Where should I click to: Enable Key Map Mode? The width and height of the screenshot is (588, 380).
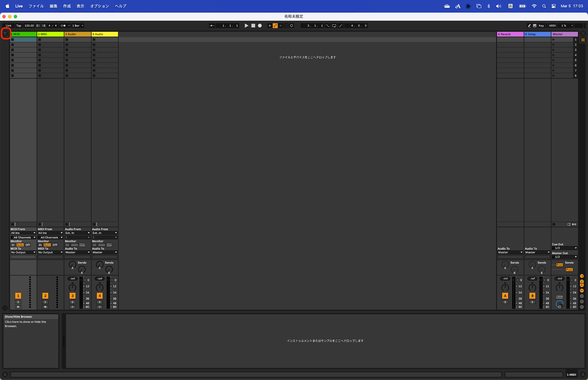541,26
